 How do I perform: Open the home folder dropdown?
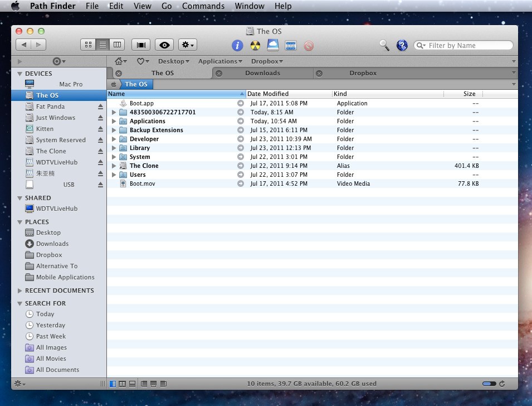[120, 61]
